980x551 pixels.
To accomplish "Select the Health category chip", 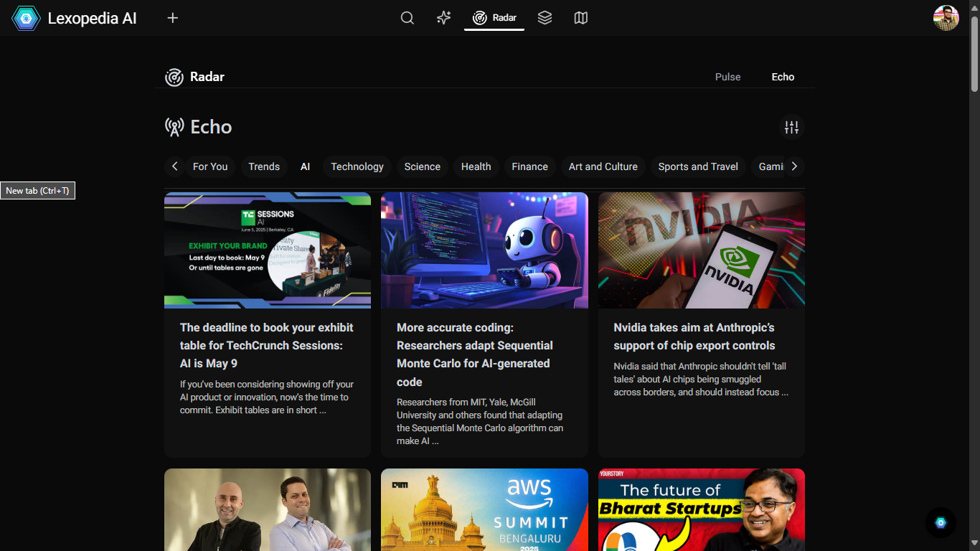I will pos(476,166).
